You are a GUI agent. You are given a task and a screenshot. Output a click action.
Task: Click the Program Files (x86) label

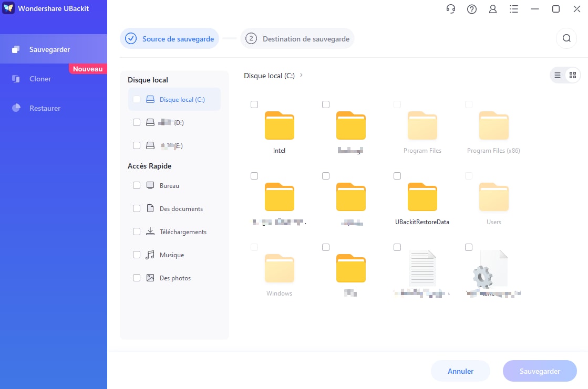(493, 151)
